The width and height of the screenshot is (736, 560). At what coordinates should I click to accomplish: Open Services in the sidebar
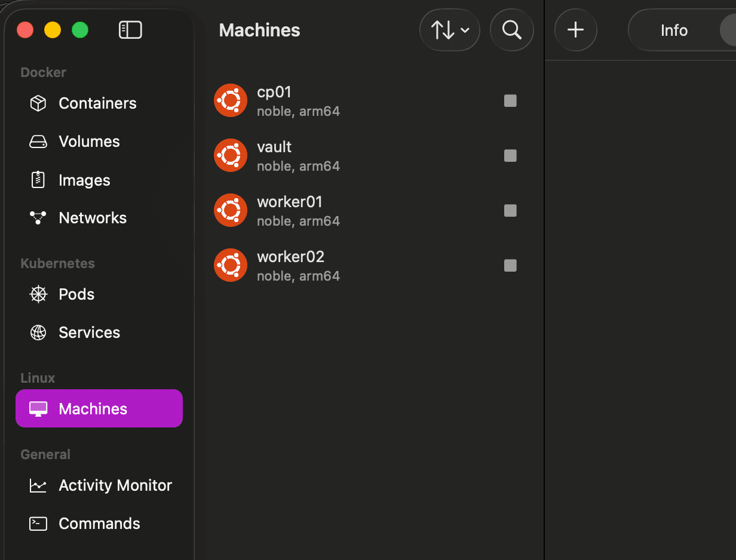click(x=99, y=333)
